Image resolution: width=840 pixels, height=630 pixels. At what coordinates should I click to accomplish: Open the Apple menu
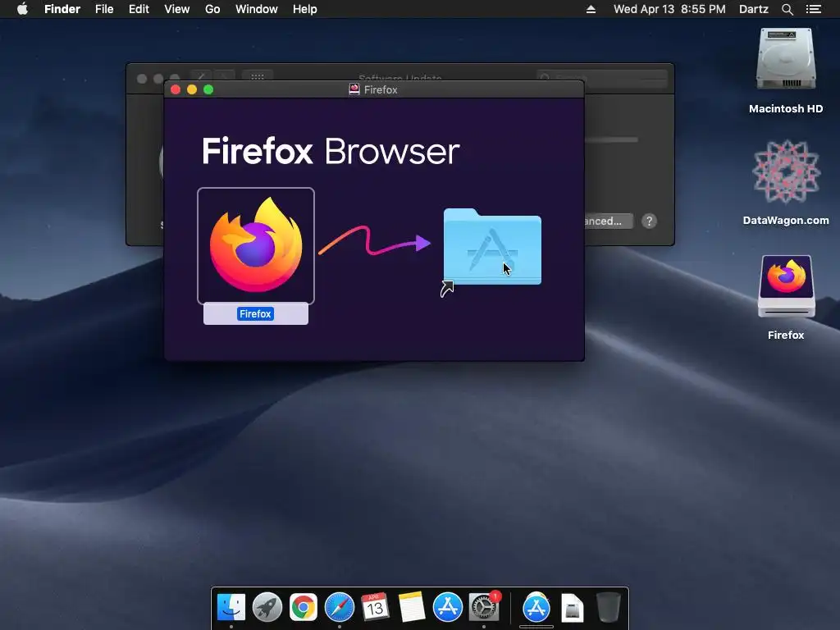pos(22,9)
